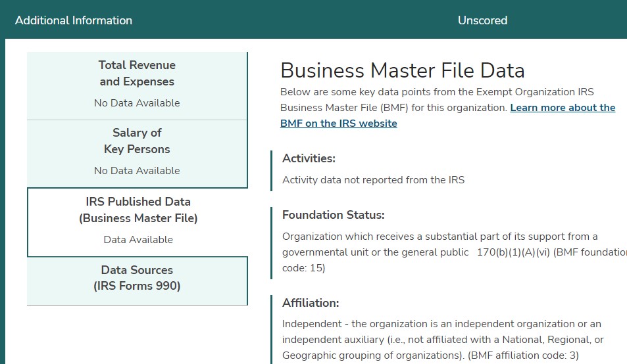Screen dimensions: 627x364
Task: Click 'No Data Available' under Total Revenue
Action: tap(137, 103)
